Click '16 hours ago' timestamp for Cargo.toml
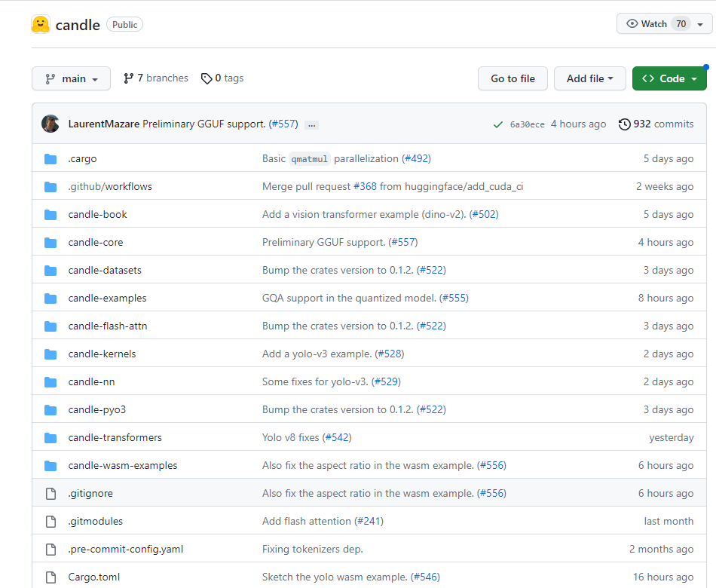Image resolution: width=716 pixels, height=588 pixels. (x=663, y=577)
